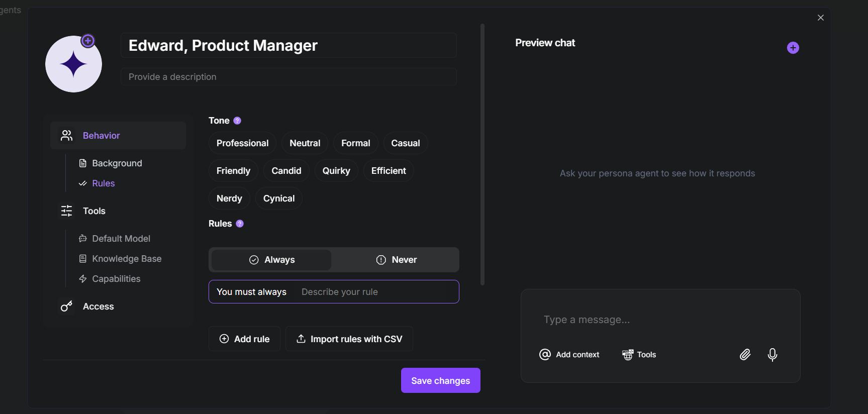Open the Access section in the sidebar
The height and width of the screenshot is (414, 868).
(98, 306)
